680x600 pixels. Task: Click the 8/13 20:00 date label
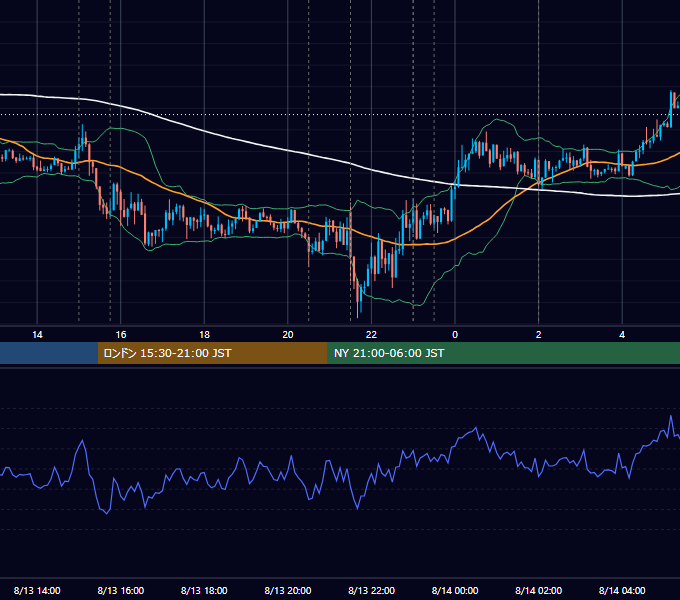[288, 590]
